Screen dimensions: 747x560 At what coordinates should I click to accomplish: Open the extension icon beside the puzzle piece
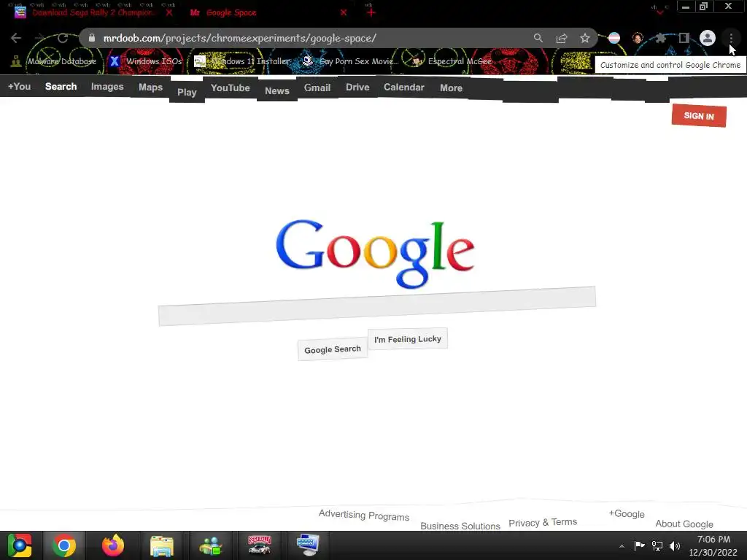click(x=638, y=38)
